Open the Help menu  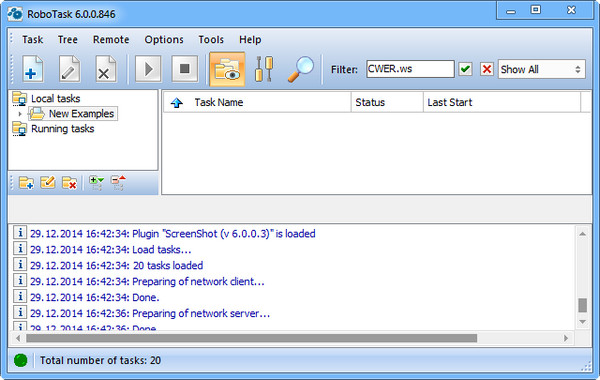tap(250, 39)
